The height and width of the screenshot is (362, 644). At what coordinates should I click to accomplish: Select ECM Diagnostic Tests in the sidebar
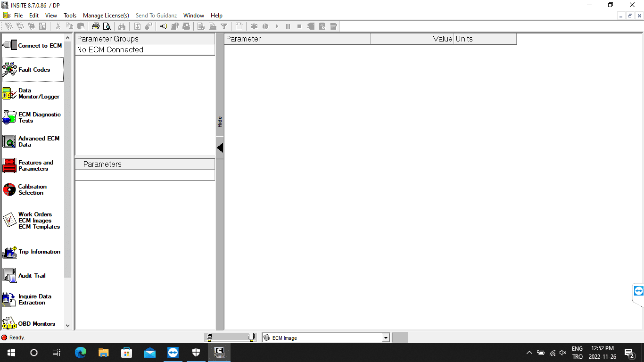pyautogui.click(x=32, y=117)
